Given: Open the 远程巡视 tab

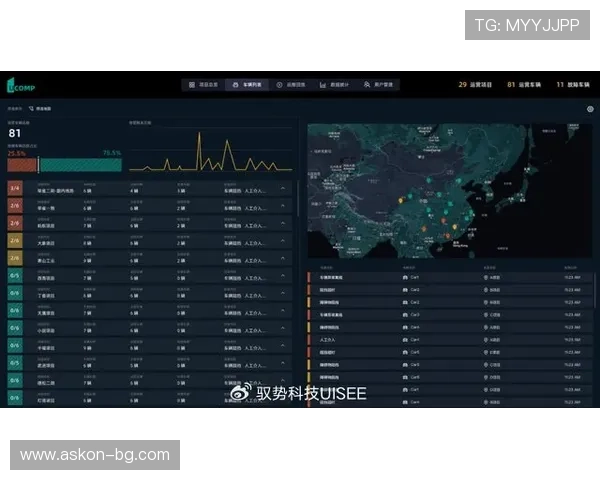Looking at the screenshot, I should pyautogui.click(x=291, y=85).
